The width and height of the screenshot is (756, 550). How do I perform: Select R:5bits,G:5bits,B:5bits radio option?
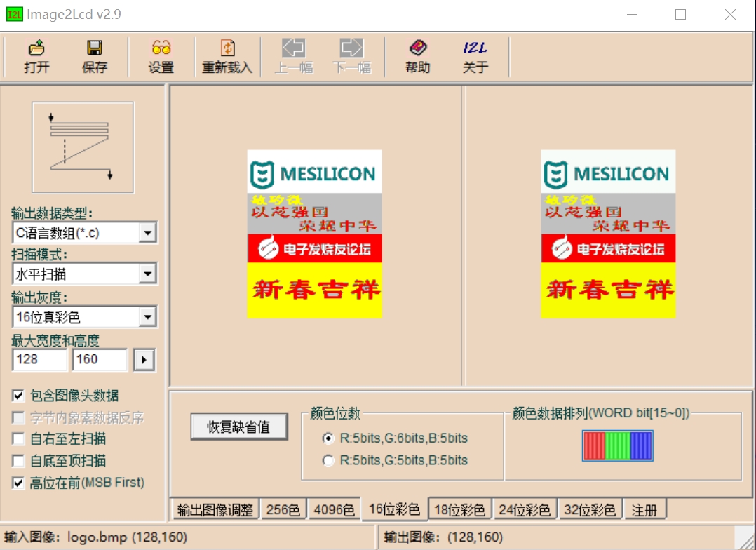(328, 460)
